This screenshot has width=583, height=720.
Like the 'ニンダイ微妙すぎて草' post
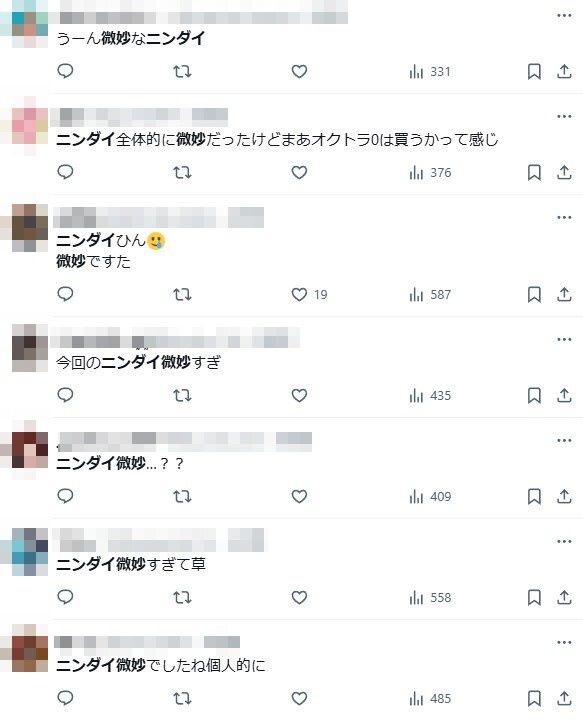[299, 597]
